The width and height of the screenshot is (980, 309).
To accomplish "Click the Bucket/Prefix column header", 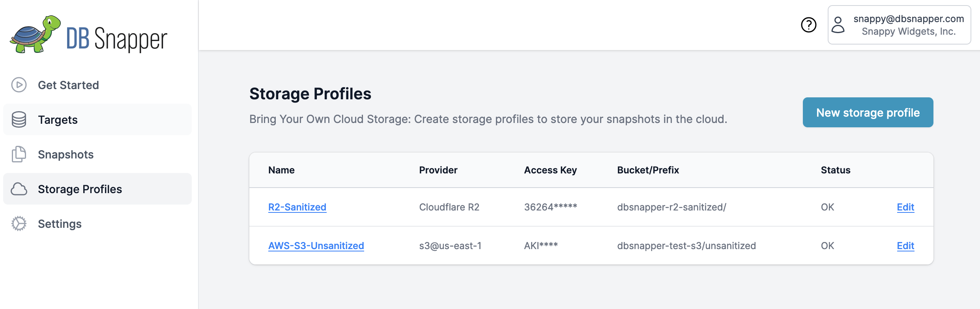I will click(648, 170).
